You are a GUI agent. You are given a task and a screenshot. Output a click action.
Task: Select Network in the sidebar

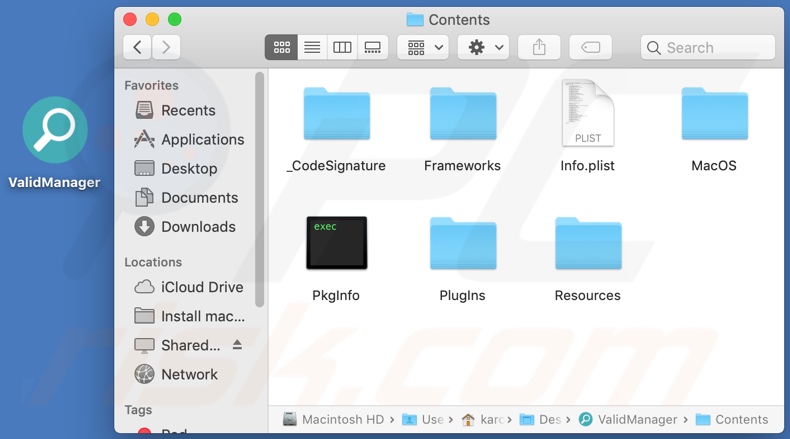coord(176,374)
